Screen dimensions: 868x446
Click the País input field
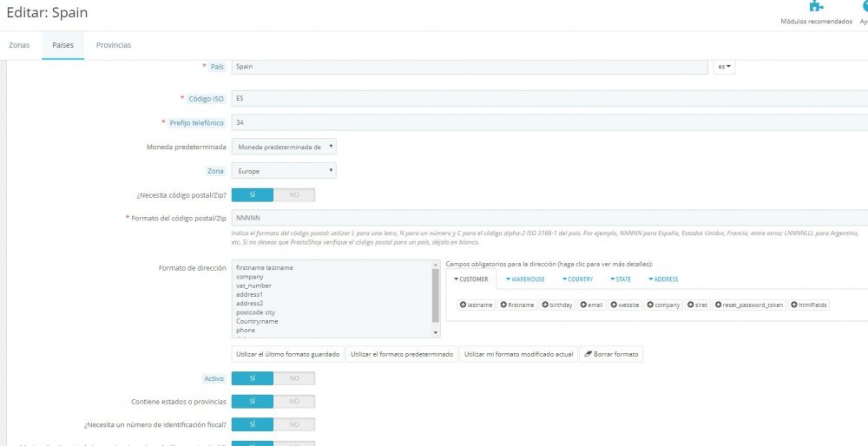point(470,67)
